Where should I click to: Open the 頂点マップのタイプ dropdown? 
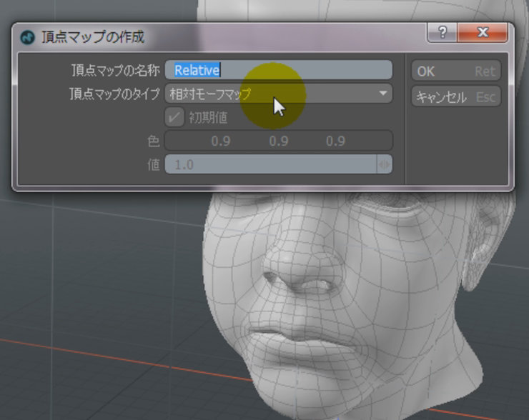[279, 94]
